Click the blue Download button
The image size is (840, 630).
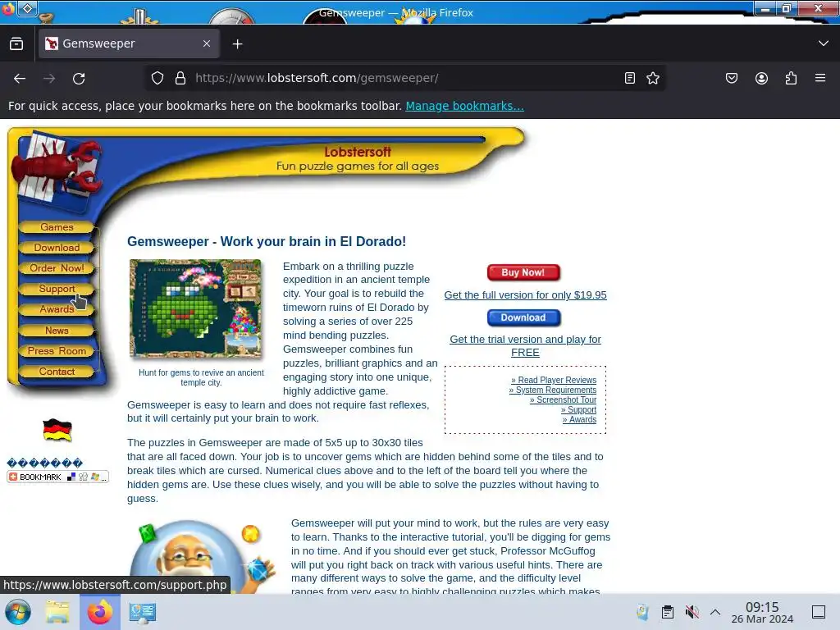coord(523,317)
